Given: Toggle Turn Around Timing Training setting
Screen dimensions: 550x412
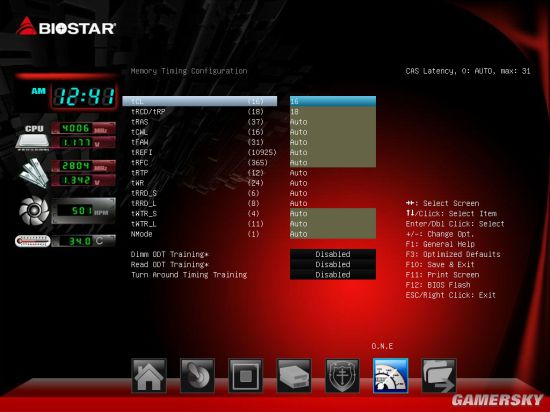Looking at the screenshot, I should pos(333,275).
